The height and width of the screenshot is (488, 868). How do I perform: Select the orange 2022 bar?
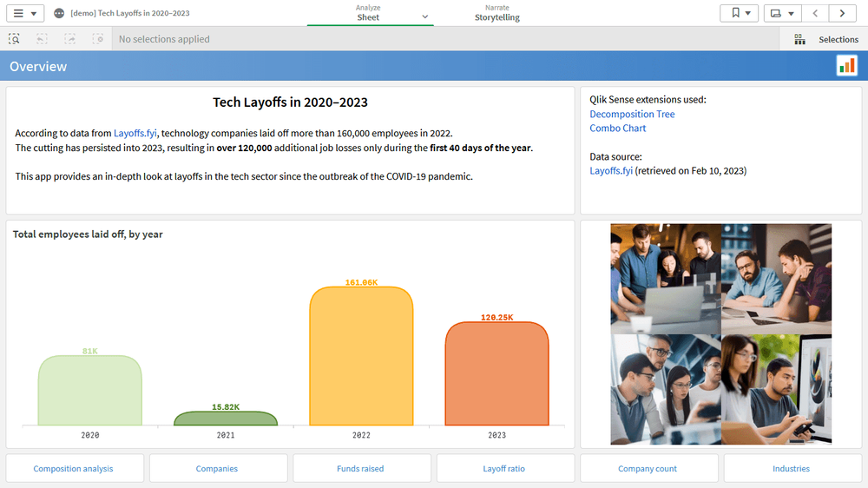tap(361, 356)
